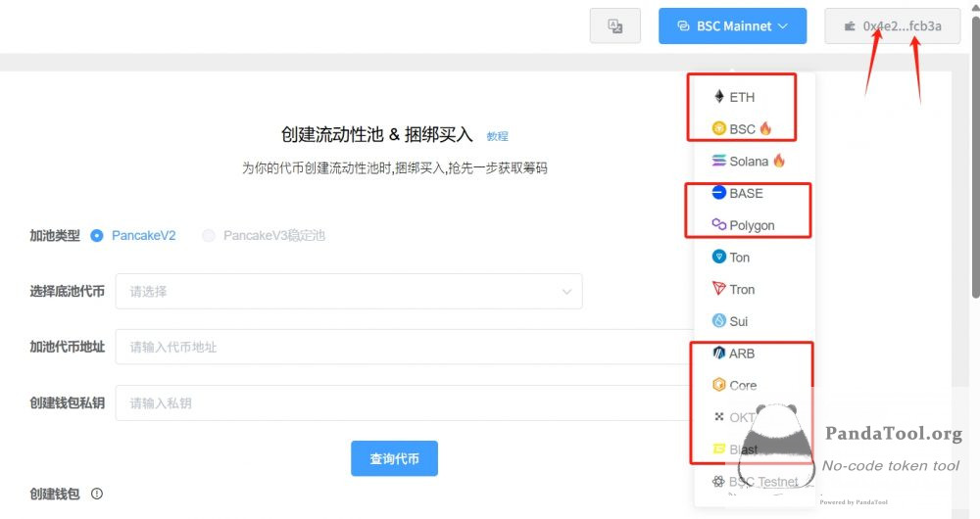This screenshot has height=519, width=980.
Task: Select BASE from the network list
Action: (746, 193)
